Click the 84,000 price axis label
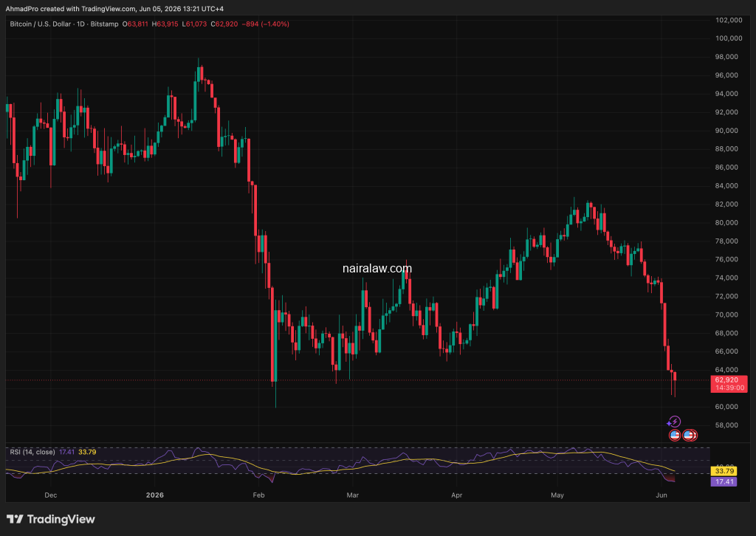Viewport: 756px width, 536px height. (x=726, y=185)
